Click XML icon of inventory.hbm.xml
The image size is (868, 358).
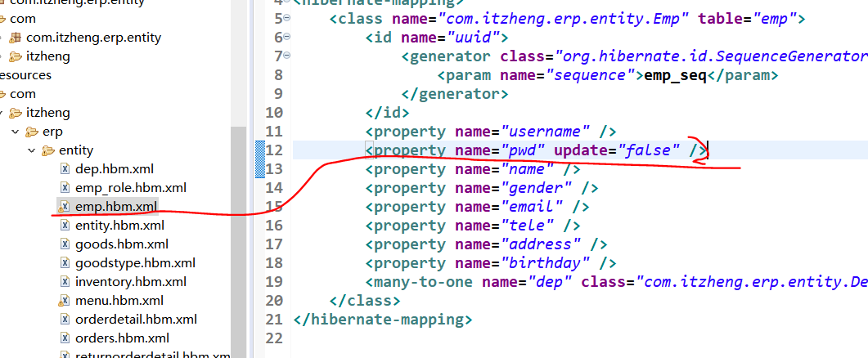(x=64, y=282)
